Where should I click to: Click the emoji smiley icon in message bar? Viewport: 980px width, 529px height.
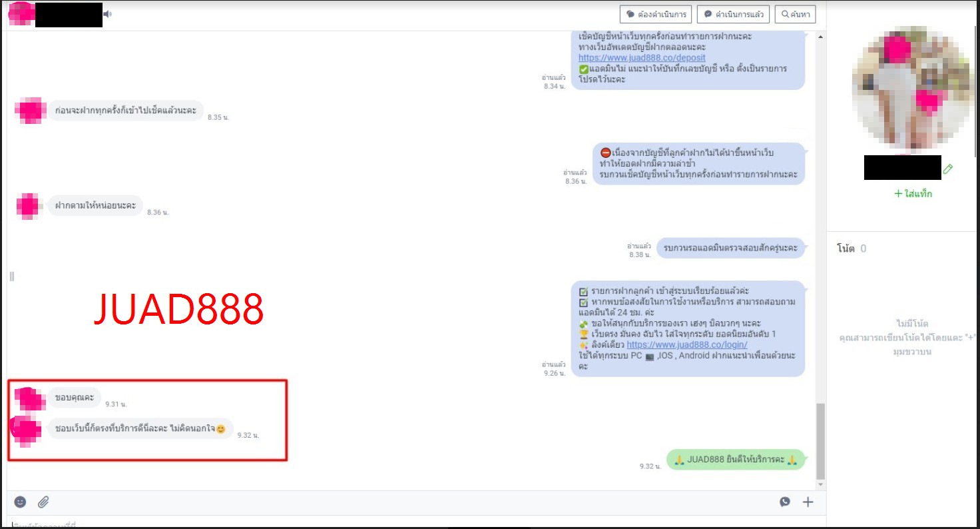[21, 502]
